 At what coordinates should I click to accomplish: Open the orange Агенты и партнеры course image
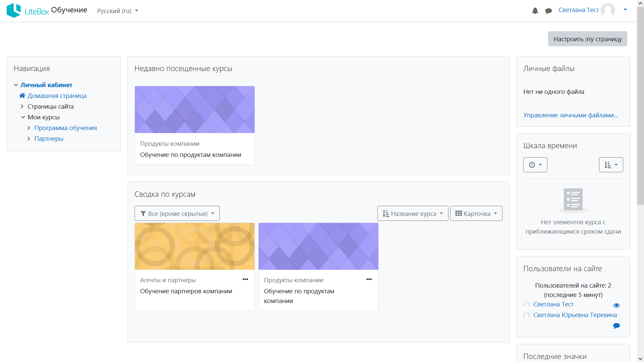pos(195,246)
